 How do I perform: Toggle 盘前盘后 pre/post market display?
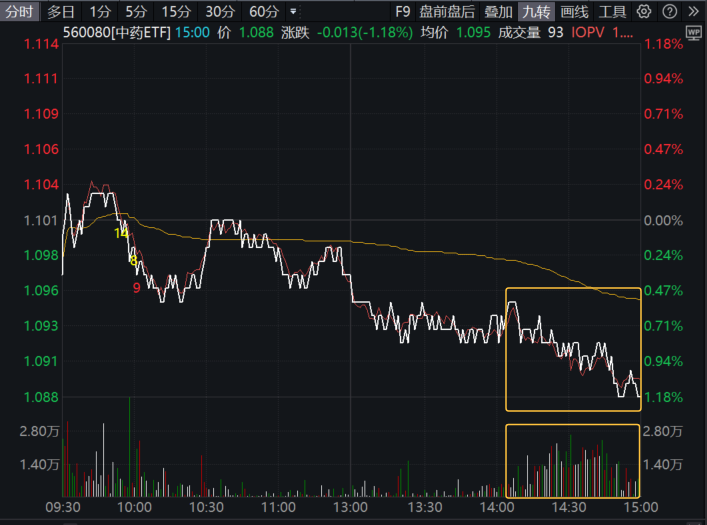coord(447,12)
